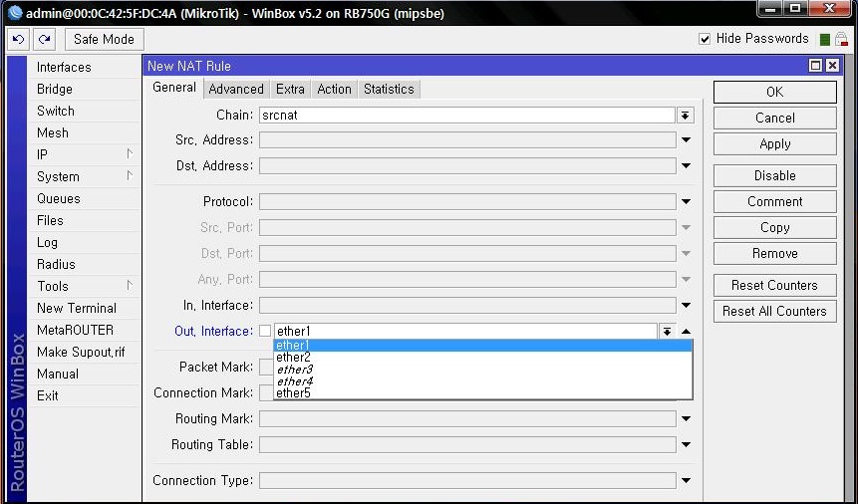Open the MetaROUTER menu item
858x504 pixels.
tap(85, 330)
